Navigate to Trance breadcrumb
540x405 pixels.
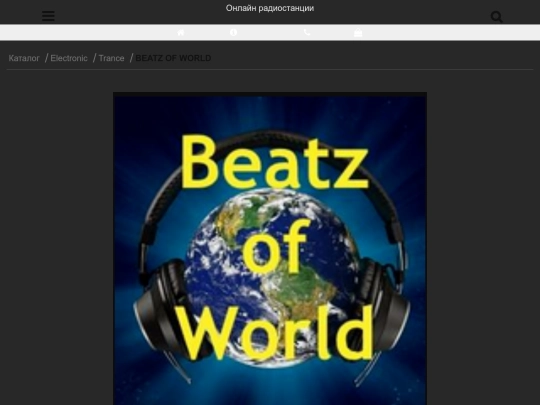pyautogui.click(x=112, y=58)
